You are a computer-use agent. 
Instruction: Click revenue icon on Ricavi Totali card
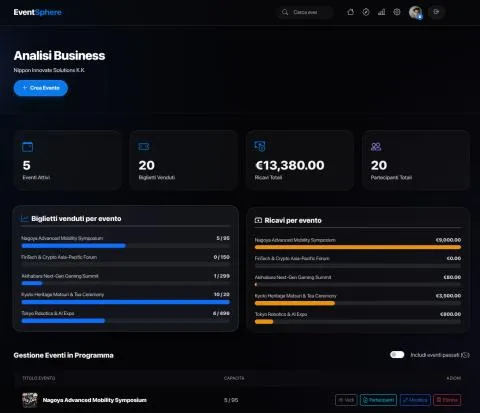click(x=260, y=146)
